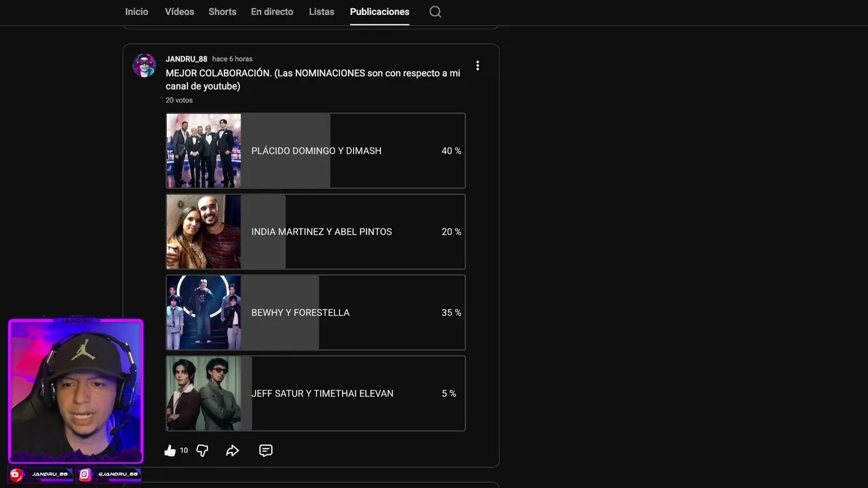The image size is (868, 488).
Task: Select the Publicaciones tab
Action: tap(380, 12)
